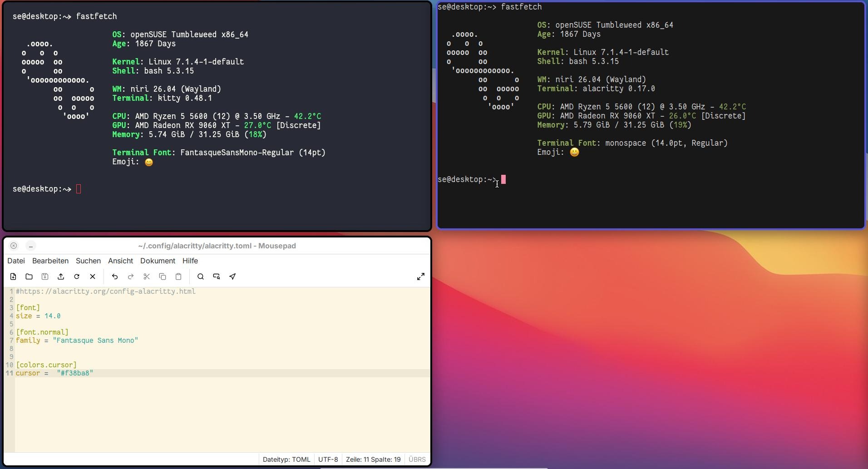Open the Hilfe menu
Screen dimensions: 868x469
[190, 261]
